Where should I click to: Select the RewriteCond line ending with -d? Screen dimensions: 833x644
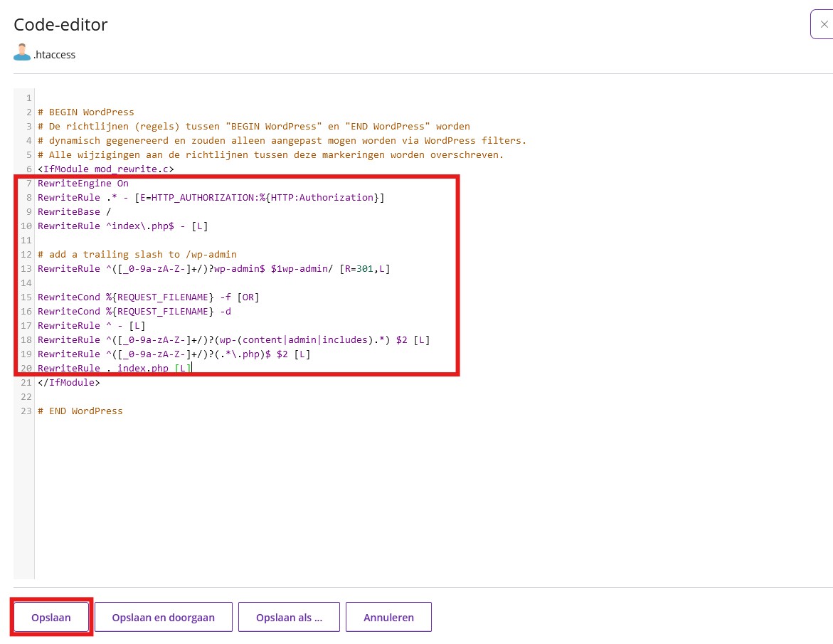(x=134, y=311)
